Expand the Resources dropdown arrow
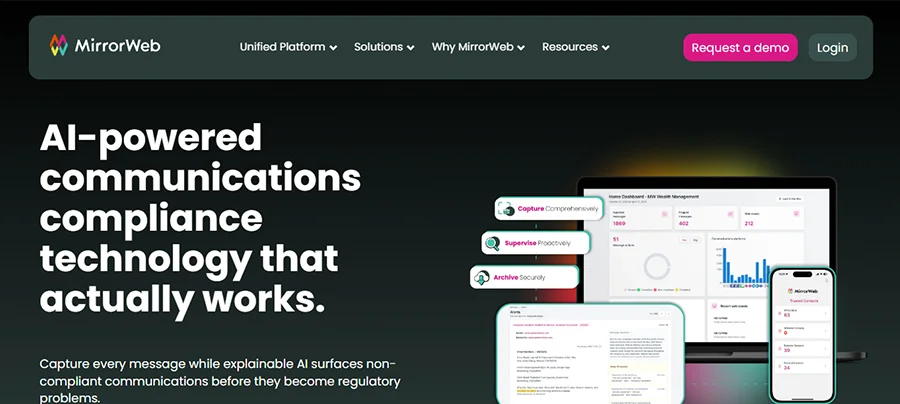The width and height of the screenshot is (900, 404). tap(605, 48)
